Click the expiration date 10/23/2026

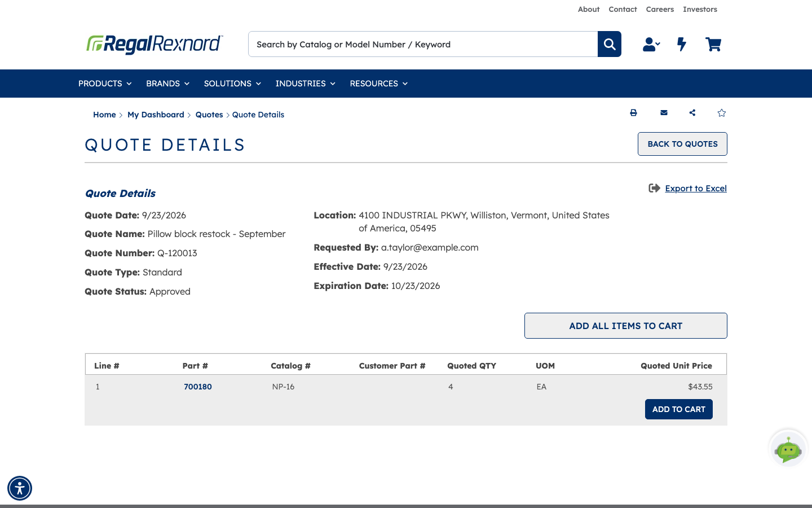416,286
